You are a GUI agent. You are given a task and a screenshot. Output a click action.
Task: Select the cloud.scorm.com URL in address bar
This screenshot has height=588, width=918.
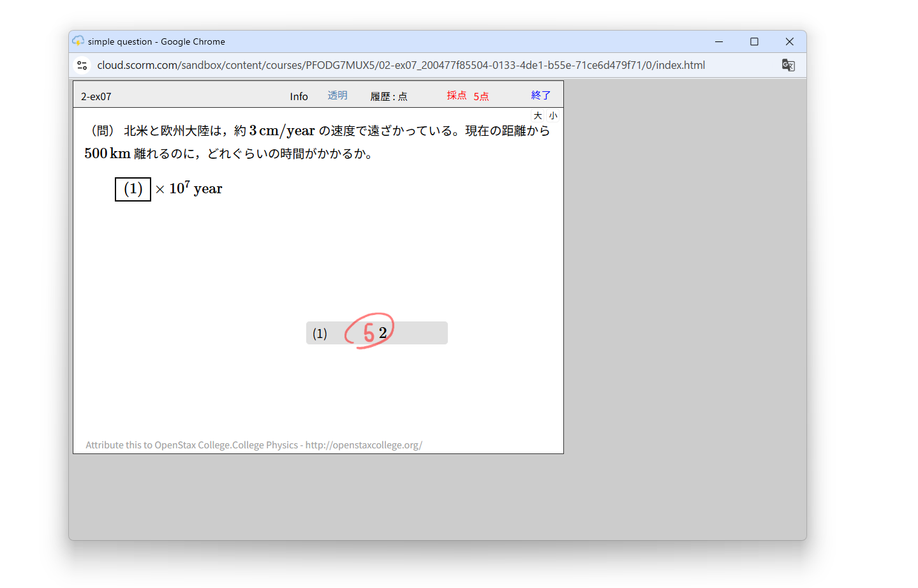(x=401, y=65)
